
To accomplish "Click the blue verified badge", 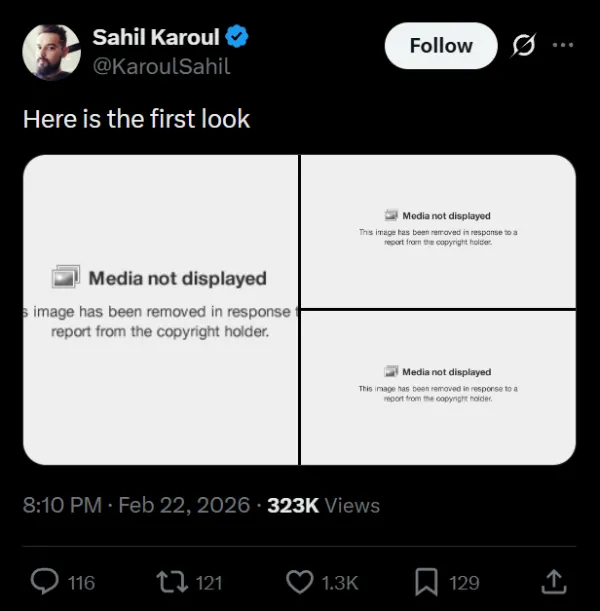I will tap(238, 38).
